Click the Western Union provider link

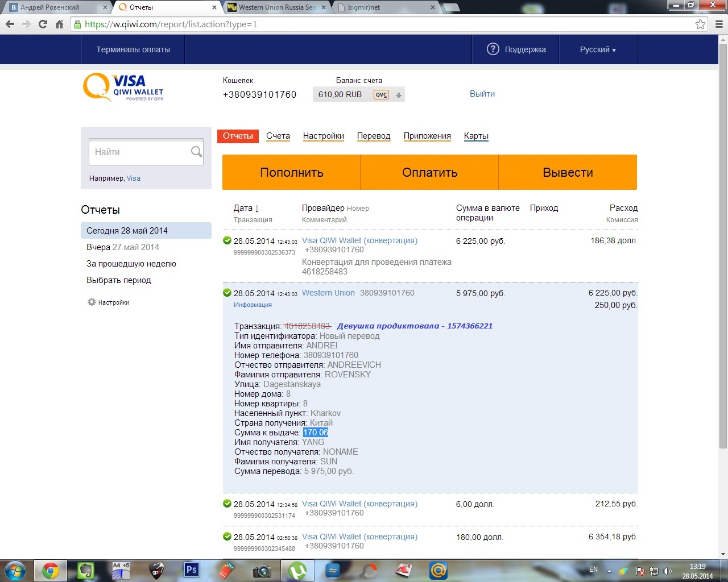(328, 293)
